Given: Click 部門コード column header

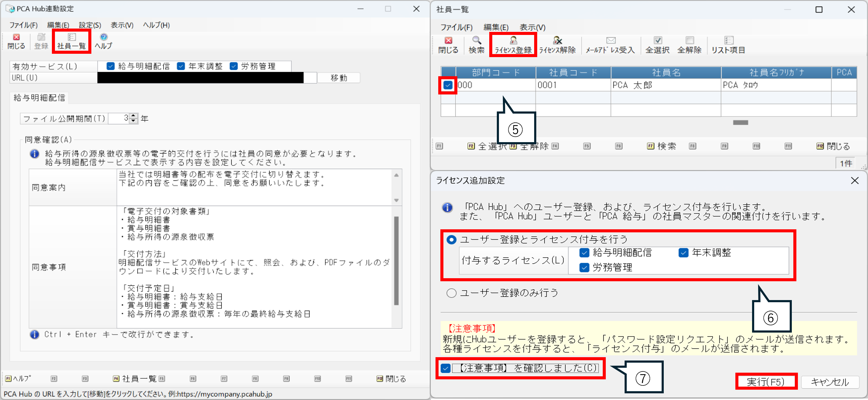Looking at the screenshot, I should [496, 72].
